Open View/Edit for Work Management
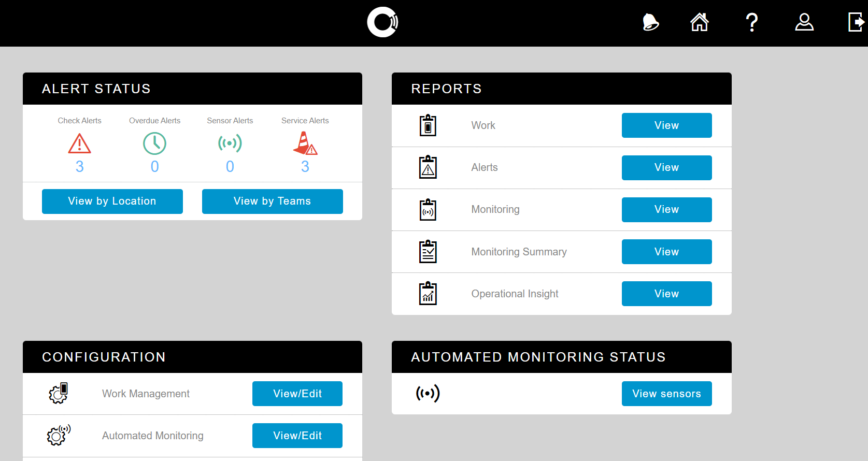This screenshot has height=461, width=868. point(297,394)
